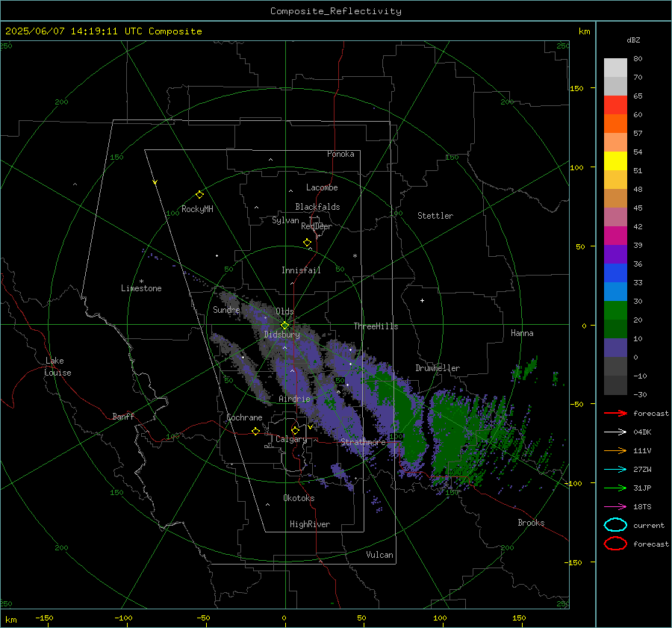Click the Blackfalds label on map

pos(317,207)
